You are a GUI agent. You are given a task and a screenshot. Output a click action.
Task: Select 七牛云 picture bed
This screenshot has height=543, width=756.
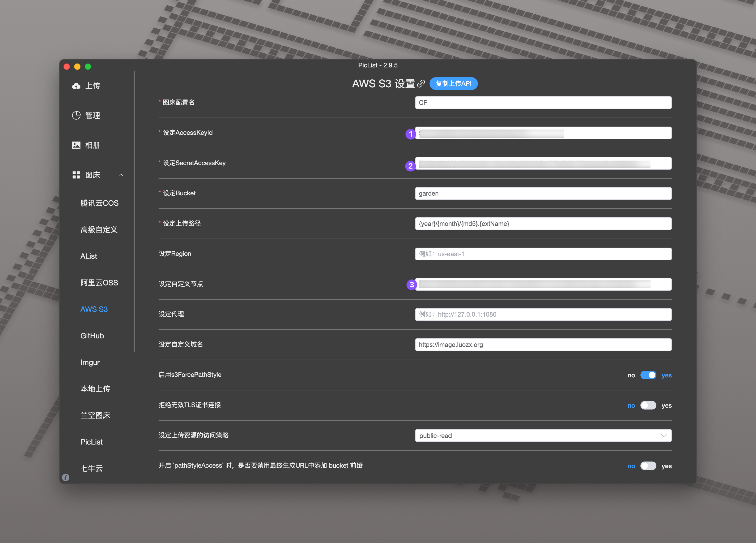point(91,468)
